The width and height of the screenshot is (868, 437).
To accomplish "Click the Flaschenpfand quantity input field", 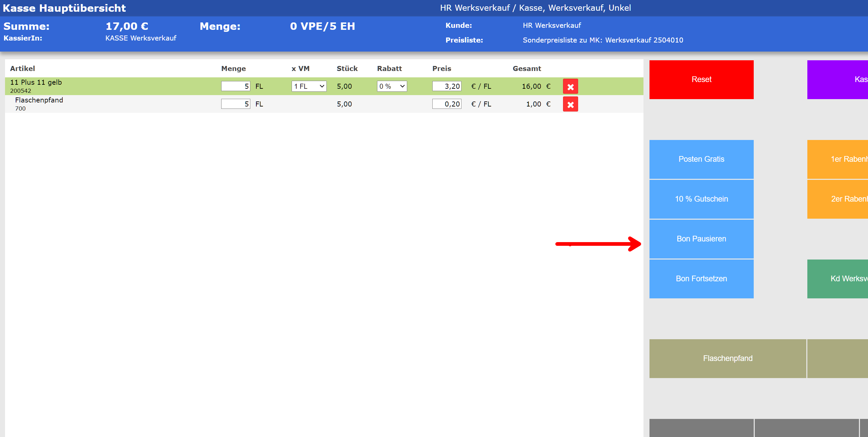I will (x=235, y=104).
